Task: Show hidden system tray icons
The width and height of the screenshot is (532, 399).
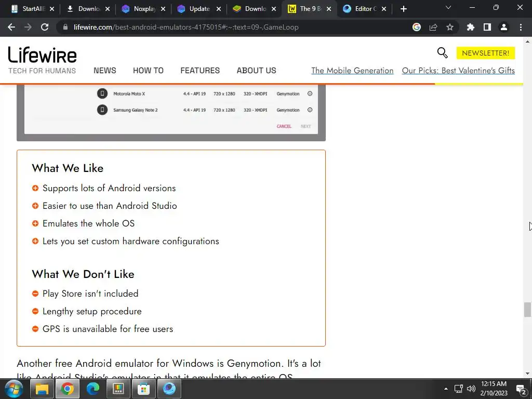Action: (446, 389)
